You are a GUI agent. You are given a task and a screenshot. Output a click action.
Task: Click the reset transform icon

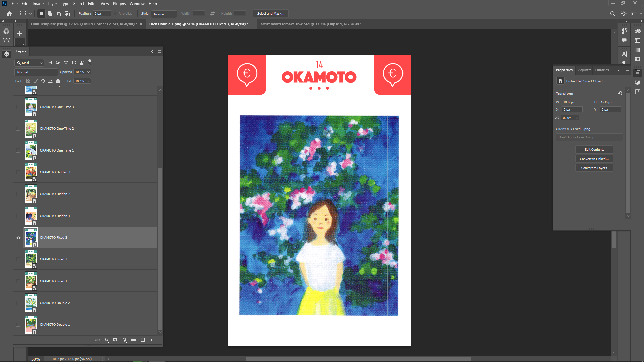click(620, 93)
